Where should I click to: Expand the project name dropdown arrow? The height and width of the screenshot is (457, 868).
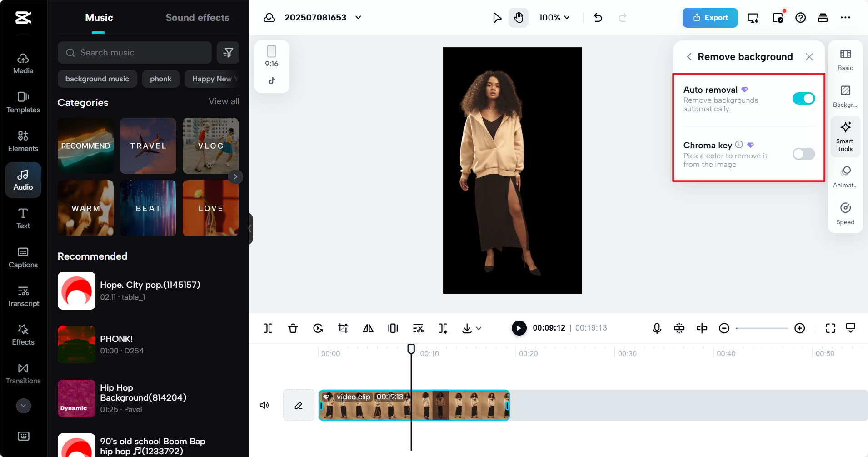pyautogui.click(x=358, y=18)
